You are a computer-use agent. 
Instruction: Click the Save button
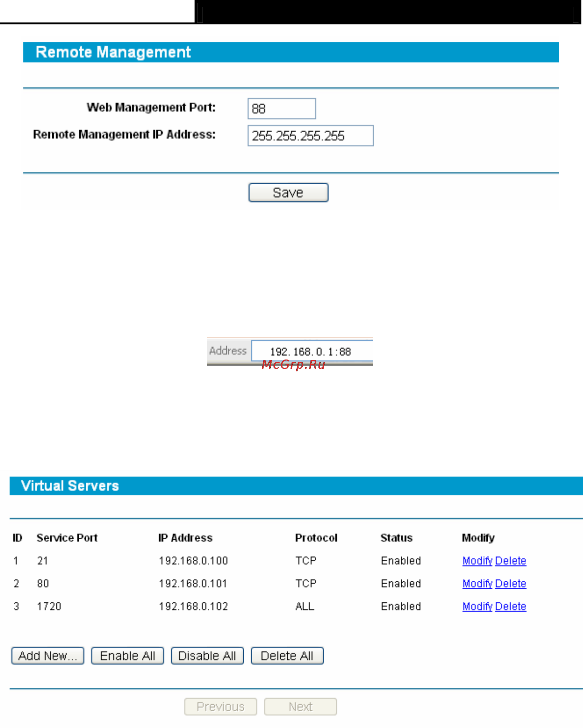point(289,193)
